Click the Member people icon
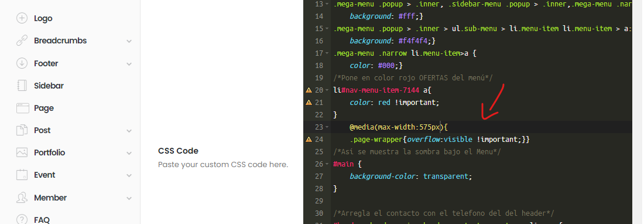The image size is (644, 224). pos(22,198)
